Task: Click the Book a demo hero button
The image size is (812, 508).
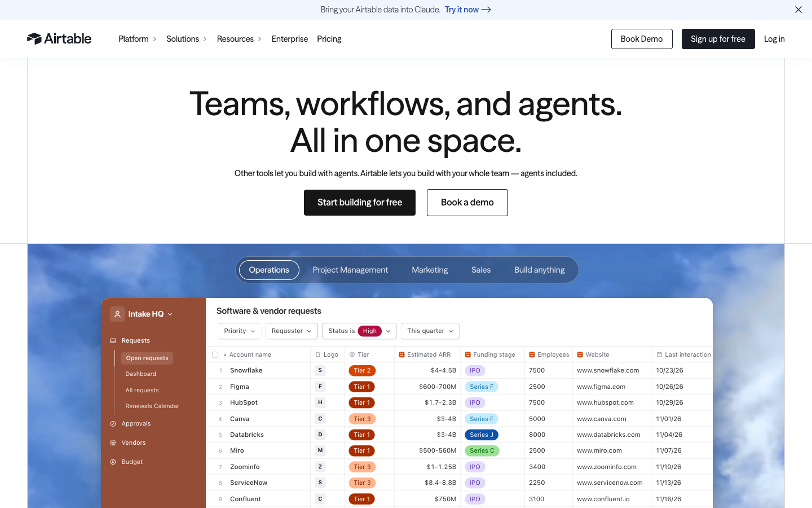Action: 467,203
